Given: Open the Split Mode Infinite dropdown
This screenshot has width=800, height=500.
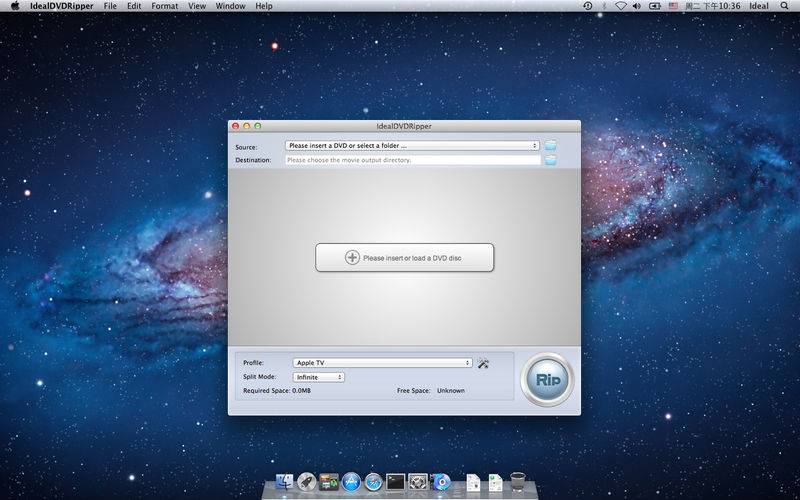Looking at the screenshot, I should (x=318, y=377).
